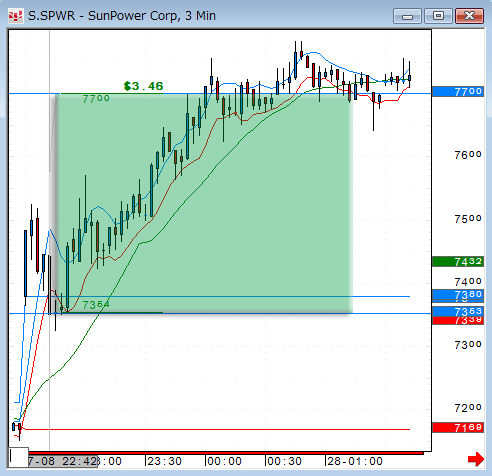This screenshot has height=476, width=492.
Task: Click the 00:30 time axis label
Action: click(284, 461)
